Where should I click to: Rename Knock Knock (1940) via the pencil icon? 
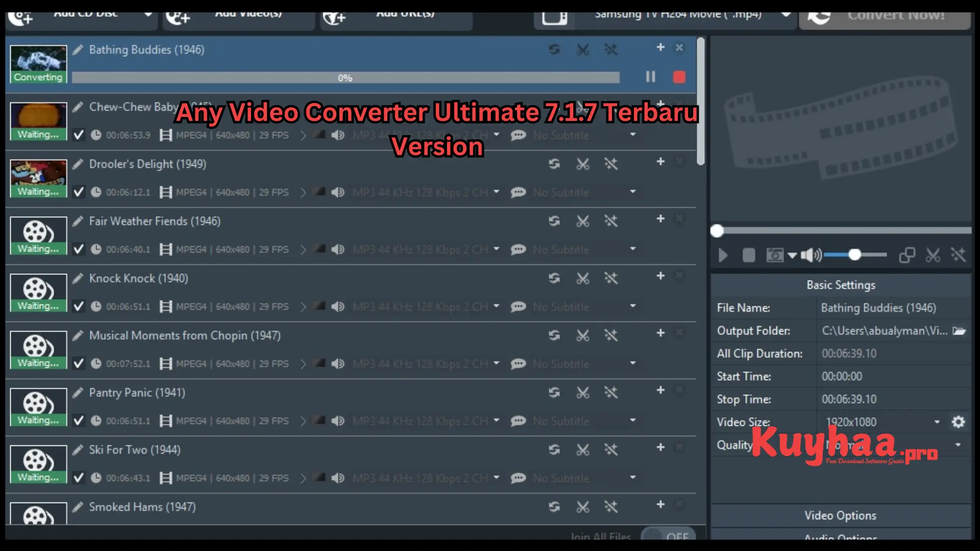pyautogui.click(x=78, y=278)
